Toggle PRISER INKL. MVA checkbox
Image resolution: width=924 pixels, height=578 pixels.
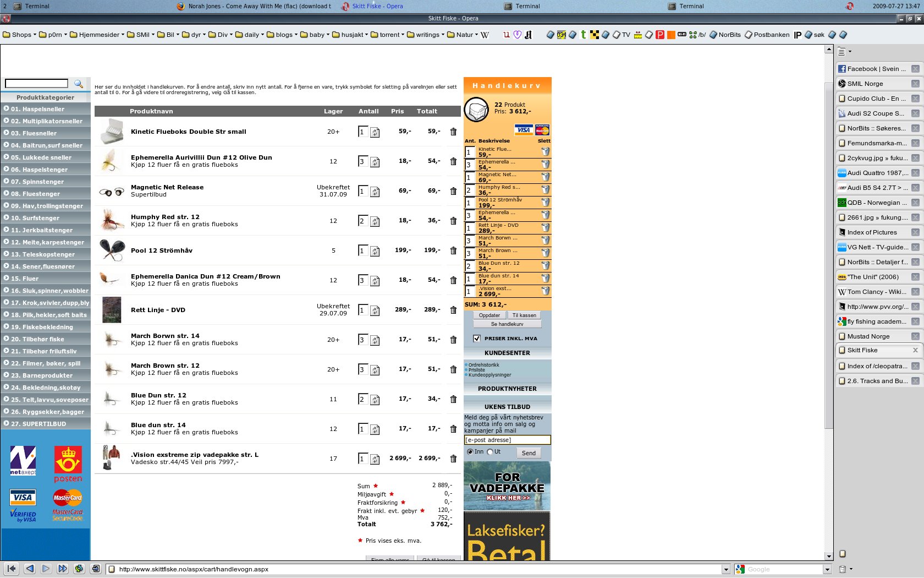tap(477, 339)
